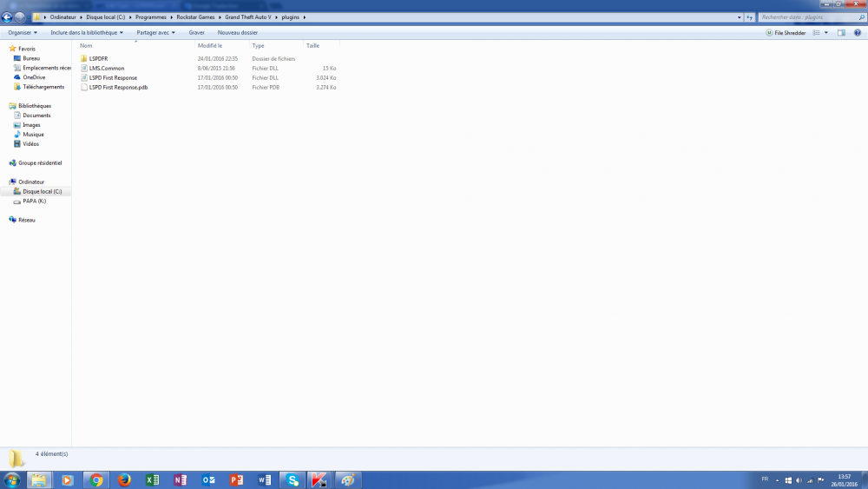The width and height of the screenshot is (868, 489).
Task: Show the preview pane
Action: [x=841, y=33]
